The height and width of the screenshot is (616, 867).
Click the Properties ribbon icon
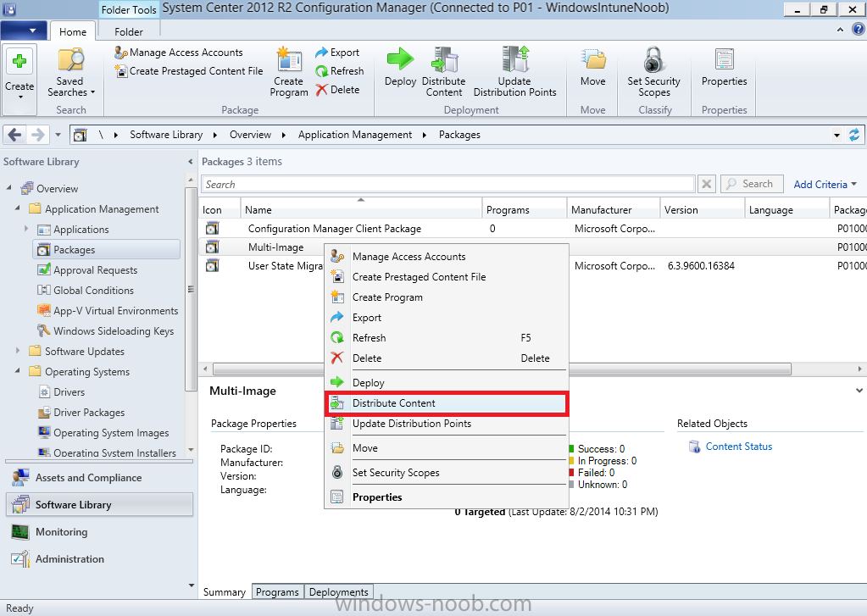724,59
